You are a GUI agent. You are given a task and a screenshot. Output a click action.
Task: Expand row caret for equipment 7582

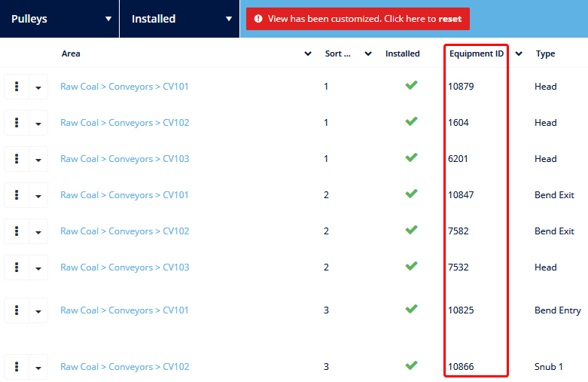[x=38, y=231]
